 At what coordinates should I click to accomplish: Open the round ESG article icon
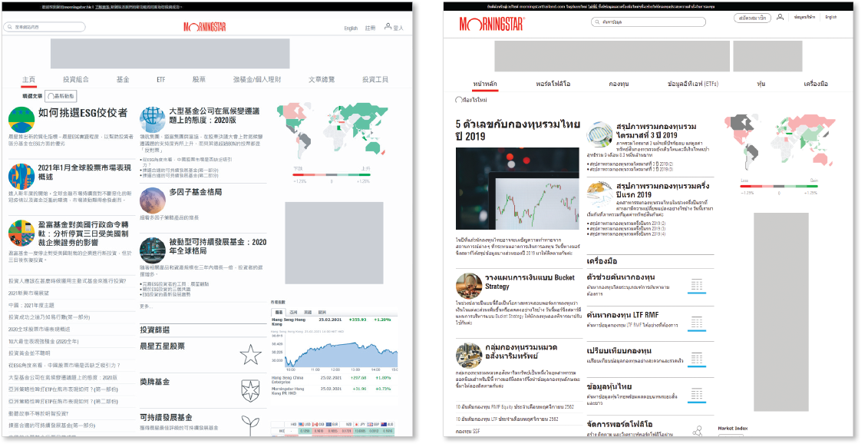tap(21, 120)
